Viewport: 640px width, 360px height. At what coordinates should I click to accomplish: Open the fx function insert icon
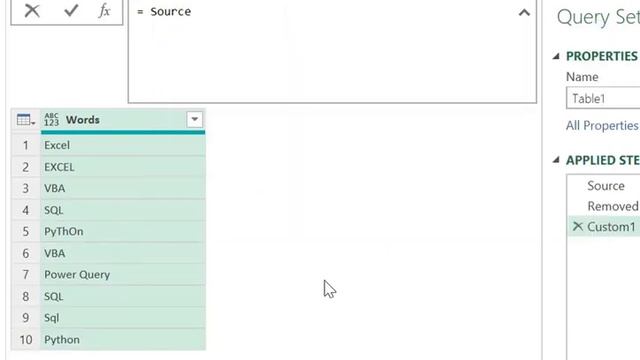(x=104, y=11)
